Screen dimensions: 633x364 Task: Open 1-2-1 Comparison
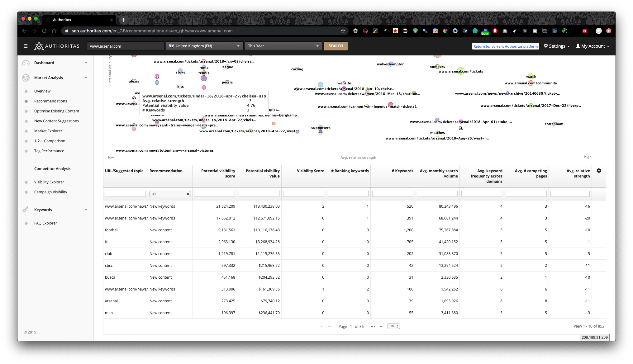tap(50, 141)
